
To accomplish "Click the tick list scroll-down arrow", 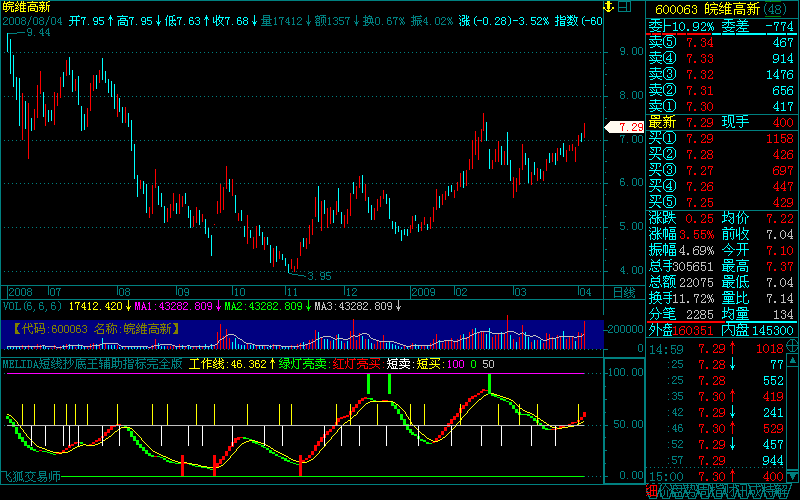I will pos(792,476).
